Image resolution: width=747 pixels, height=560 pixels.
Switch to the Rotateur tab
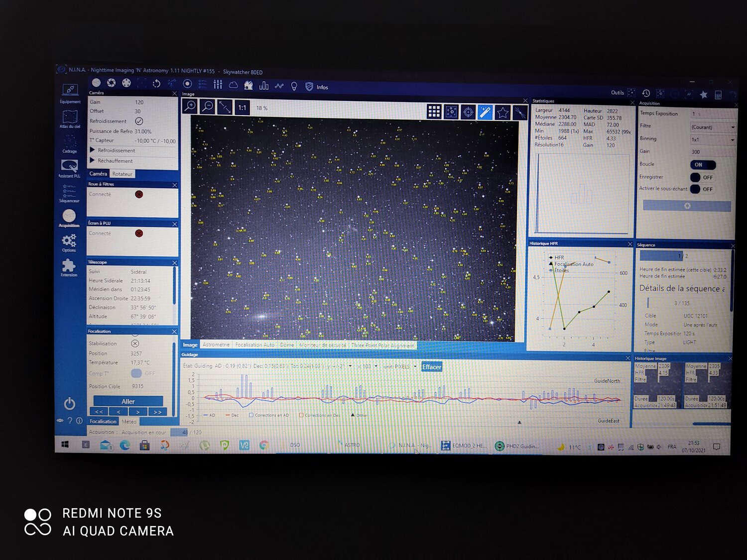tap(122, 174)
